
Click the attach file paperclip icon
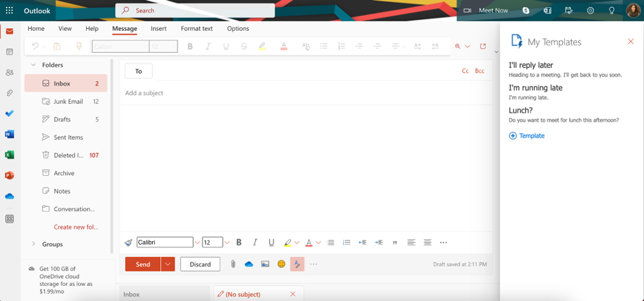tap(233, 264)
